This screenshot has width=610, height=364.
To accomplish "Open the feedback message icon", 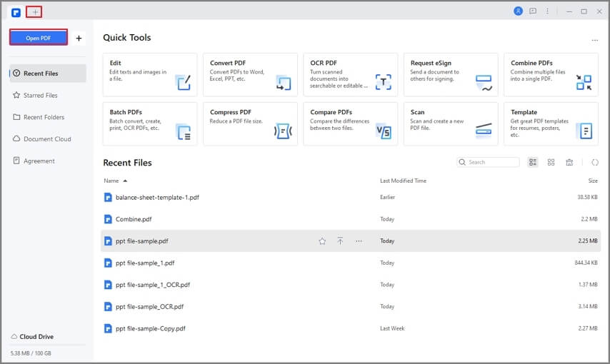I will pos(533,11).
